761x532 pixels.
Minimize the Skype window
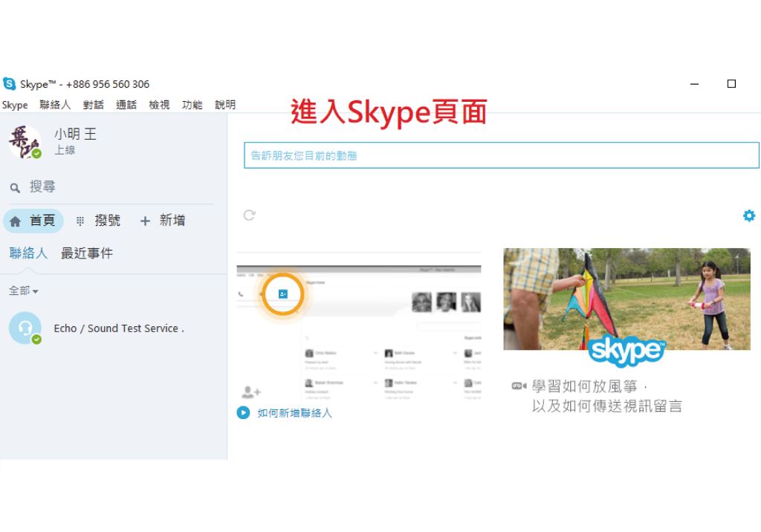click(695, 84)
